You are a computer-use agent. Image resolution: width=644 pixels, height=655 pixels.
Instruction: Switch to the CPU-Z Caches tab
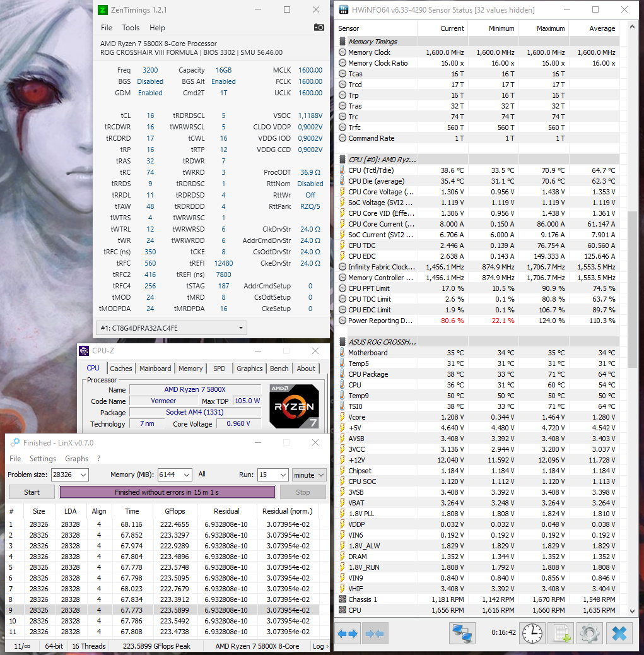click(120, 369)
